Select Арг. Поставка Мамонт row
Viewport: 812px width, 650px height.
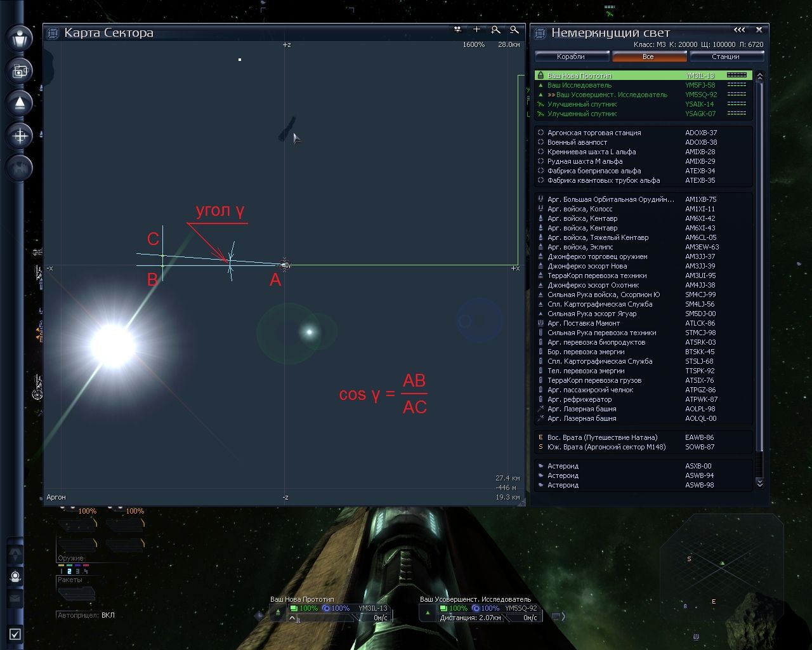pyautogui.click(x=643, y=323)
